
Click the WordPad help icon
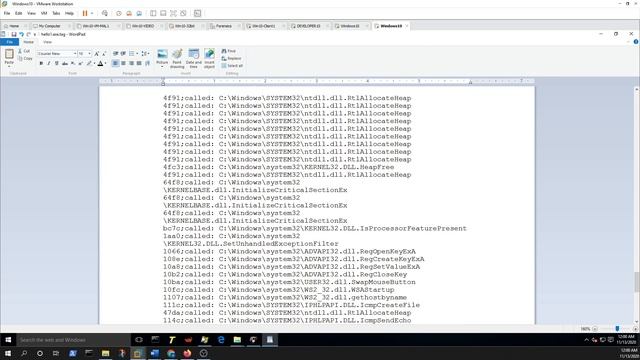636,42
